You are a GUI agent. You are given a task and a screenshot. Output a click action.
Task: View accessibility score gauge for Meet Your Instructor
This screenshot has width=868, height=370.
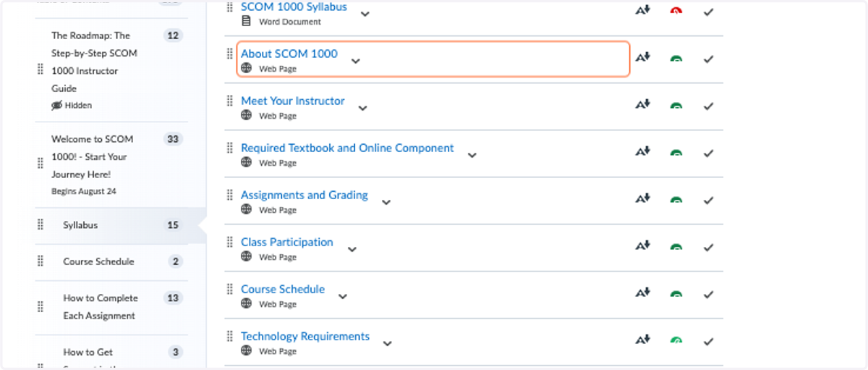click(676, 106)
